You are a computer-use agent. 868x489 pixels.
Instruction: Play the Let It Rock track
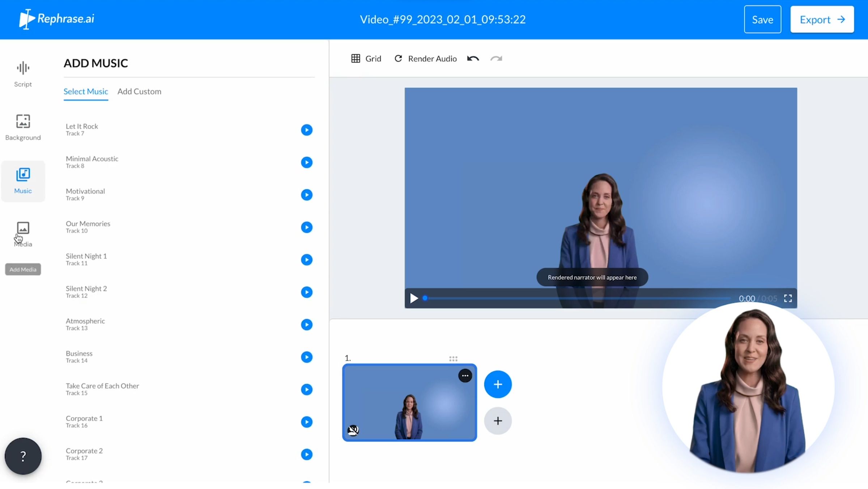pyautogui.click(x=307, y=129)
